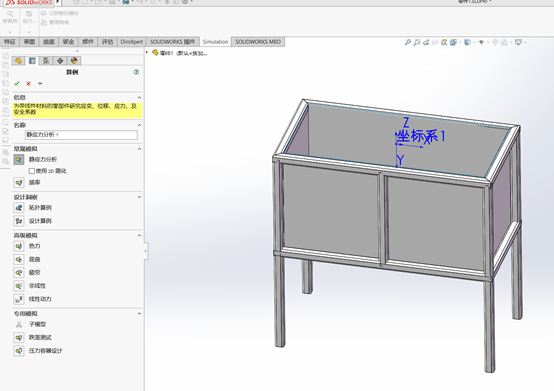Choose the Frequency (频率) study icon
Viewport: 554px width, 391px height.
point(19,183)
